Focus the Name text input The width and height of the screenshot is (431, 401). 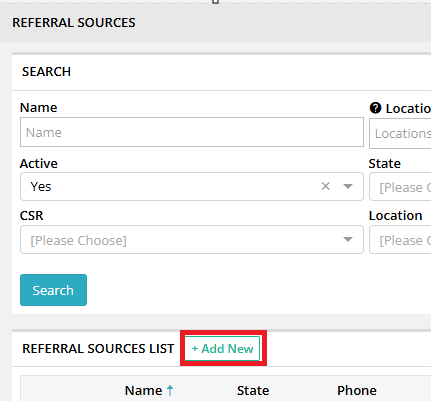(x=192, y=132)
